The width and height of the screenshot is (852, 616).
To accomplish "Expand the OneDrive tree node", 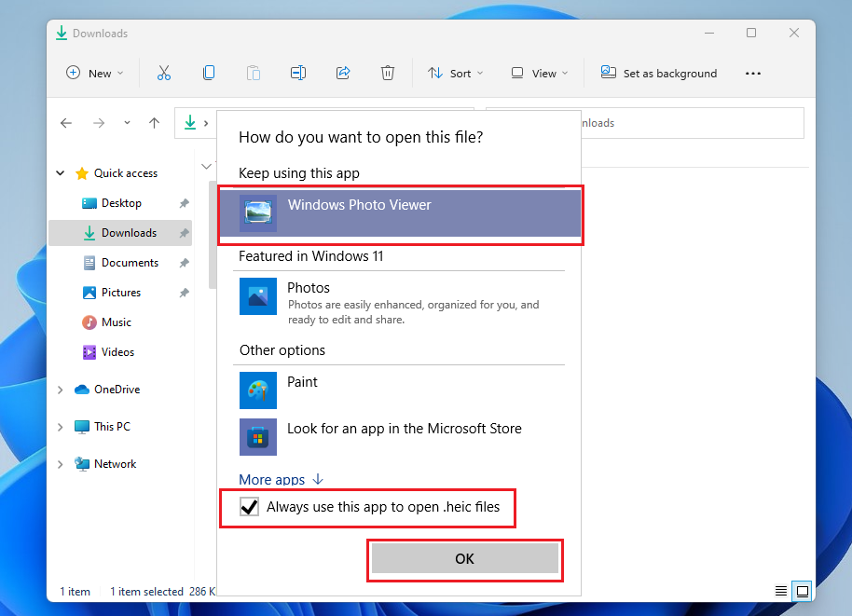I will 61,390.
